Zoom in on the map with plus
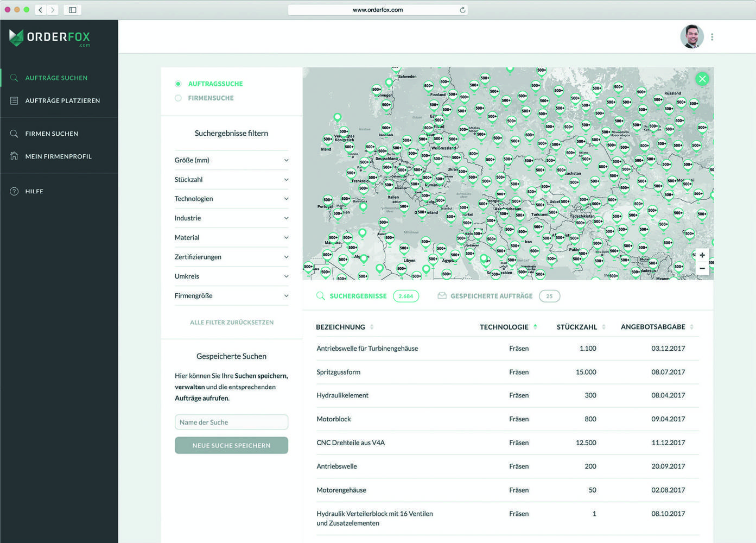This screenshot has height=543, width=756. (x=702, y=255)
